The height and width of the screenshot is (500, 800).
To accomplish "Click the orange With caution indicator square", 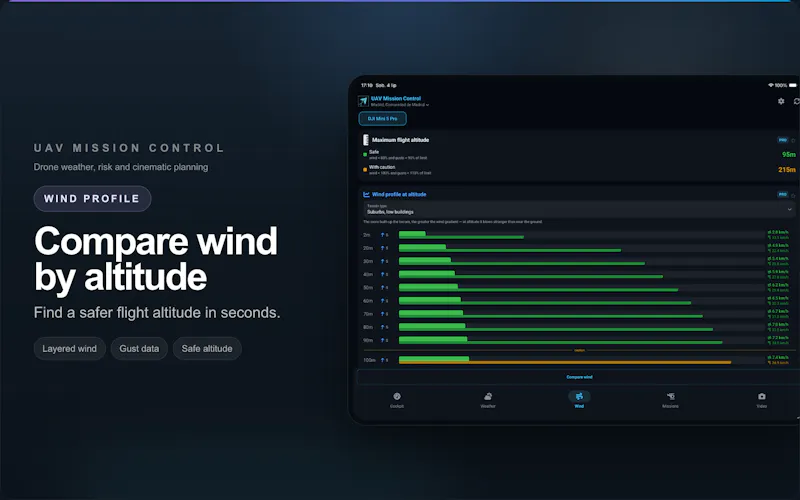I will 365,169.
